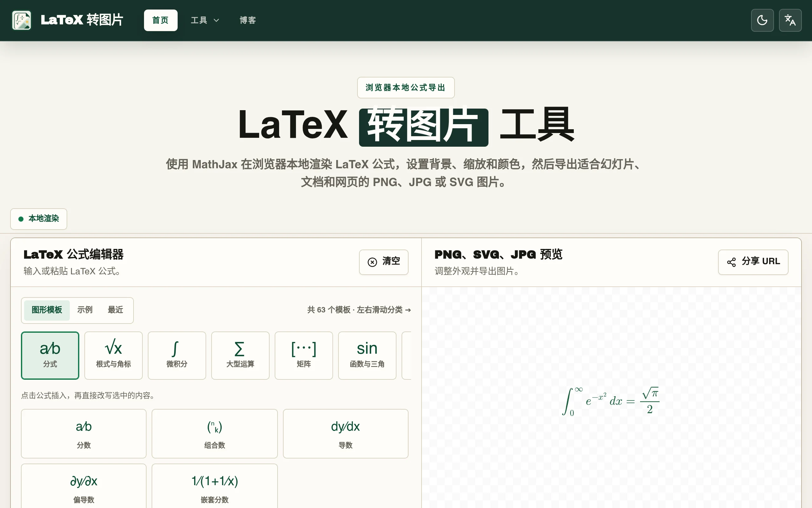Screen dimensions: 812x508
Task: Click the 浏览器本地公式导出 badge
Action: (x=406, y=88)
